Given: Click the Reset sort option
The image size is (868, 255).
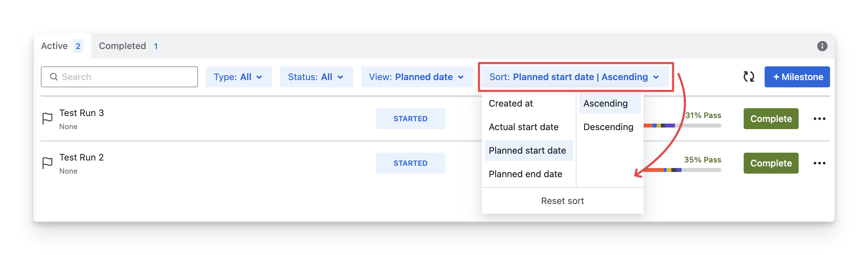Looking at the screenshot, I should click(x=562, y=201).
